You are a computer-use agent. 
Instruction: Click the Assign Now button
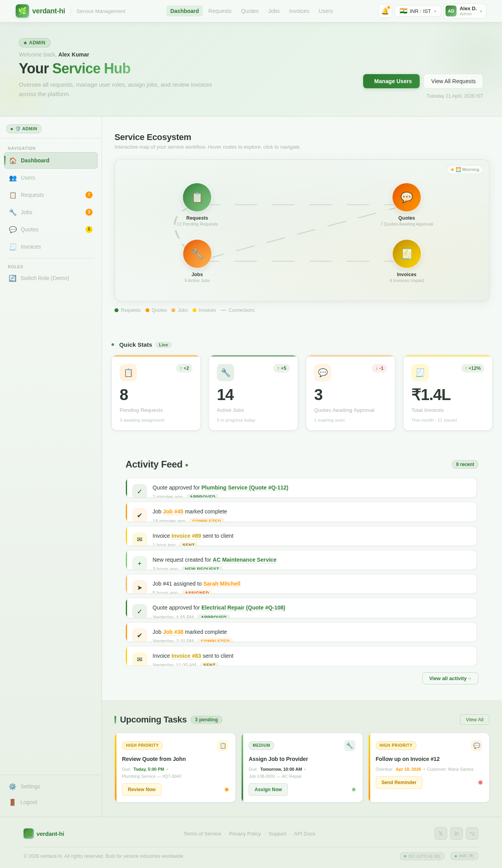pyautogui.click(x=268, y=790)
